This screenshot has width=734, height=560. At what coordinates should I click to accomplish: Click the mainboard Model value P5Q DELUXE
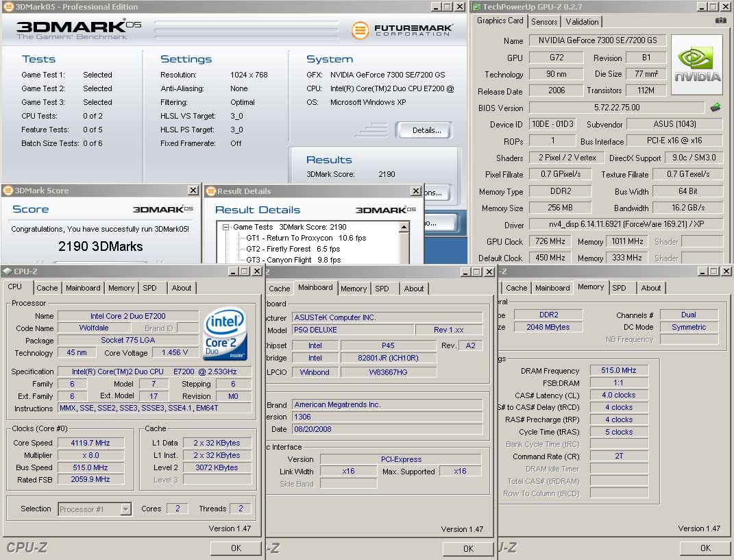(353, 330)
